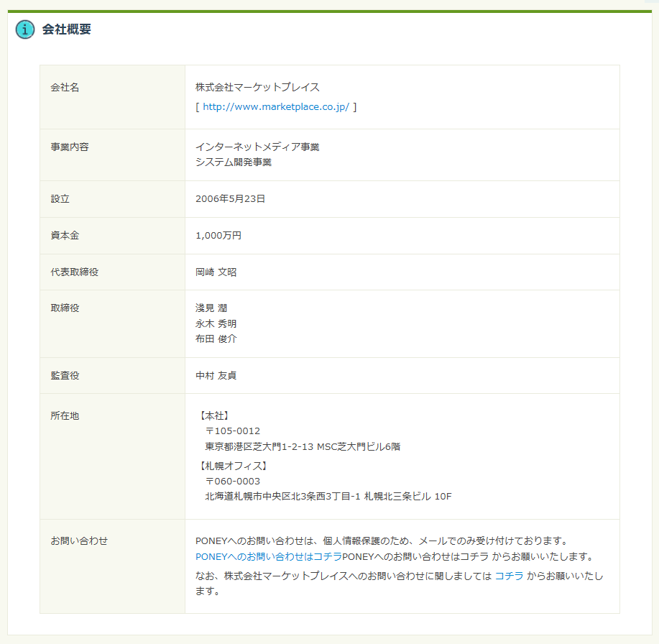
Task: Click the sentence starting PONEYへのお問い合わせは、個人情報保護のため
Action: click(x=383, y=541)
